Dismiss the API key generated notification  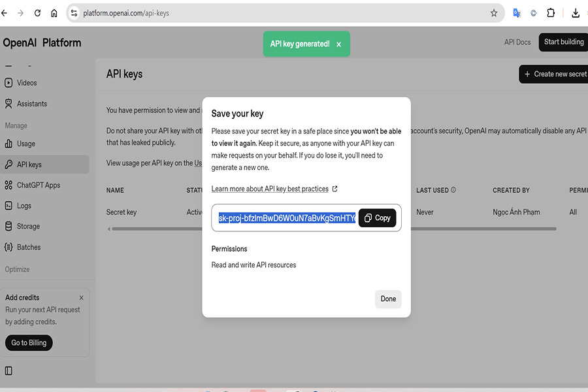338,44
